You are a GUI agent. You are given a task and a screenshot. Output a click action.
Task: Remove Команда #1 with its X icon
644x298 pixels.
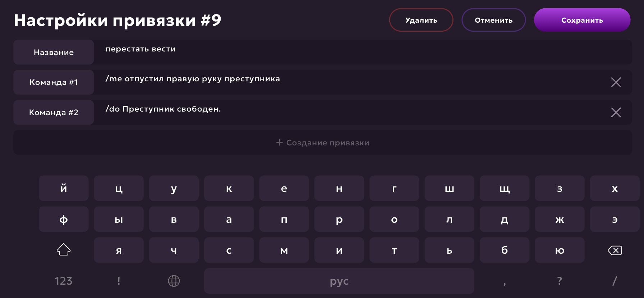(x=616, y=82)
